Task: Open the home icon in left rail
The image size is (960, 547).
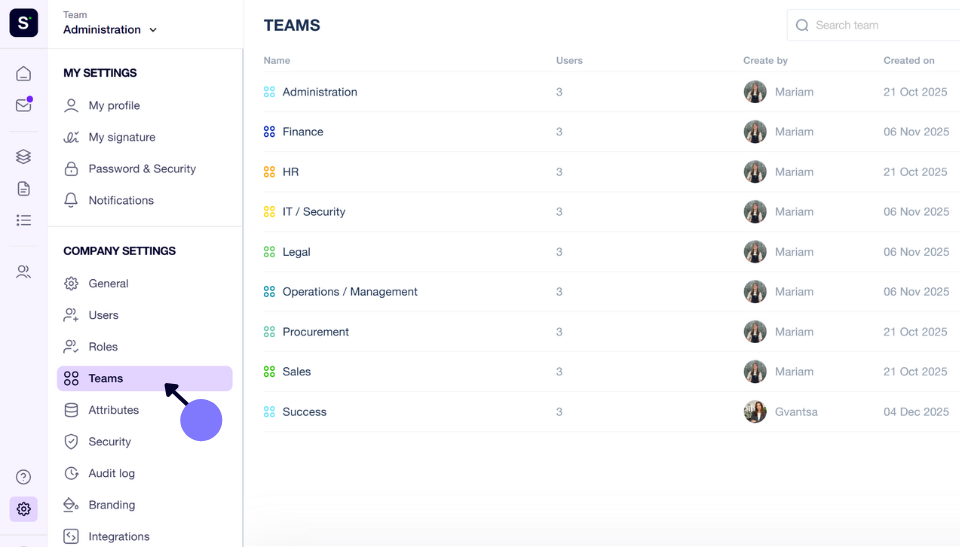Action: point(23,74)
